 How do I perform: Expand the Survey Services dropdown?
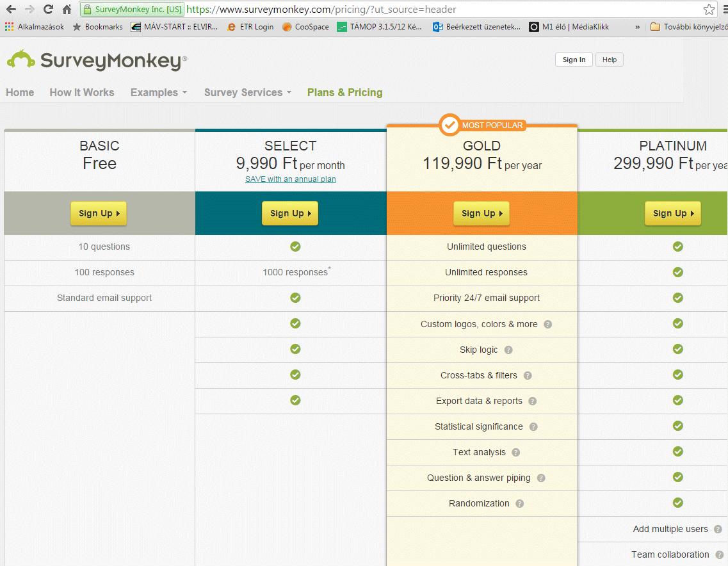coord(247,92)
